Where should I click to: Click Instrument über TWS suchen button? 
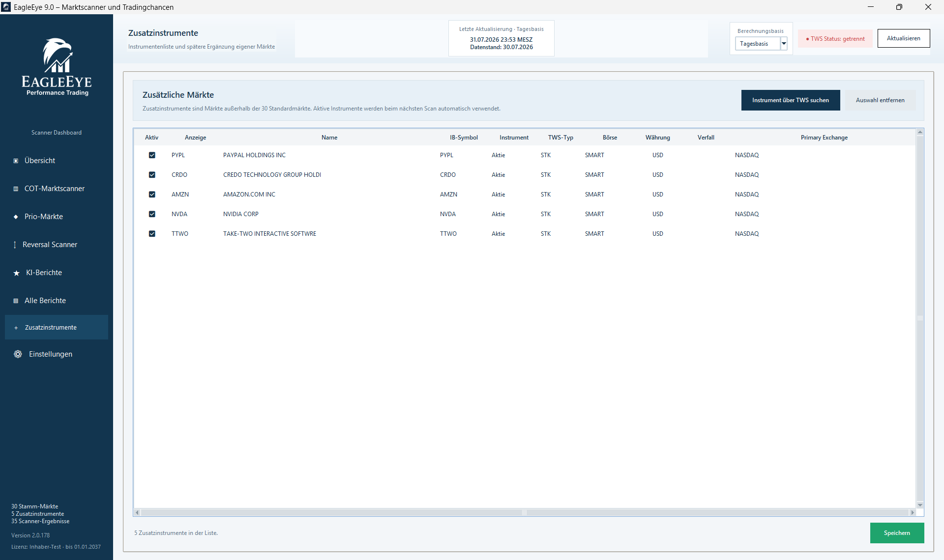pyautogui.click(x=791, y=100)
